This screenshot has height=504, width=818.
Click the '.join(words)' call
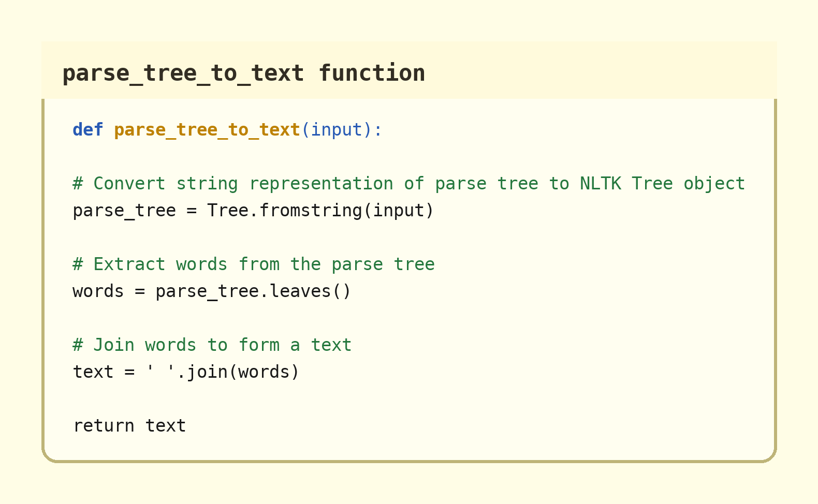[x=238, y=372]
